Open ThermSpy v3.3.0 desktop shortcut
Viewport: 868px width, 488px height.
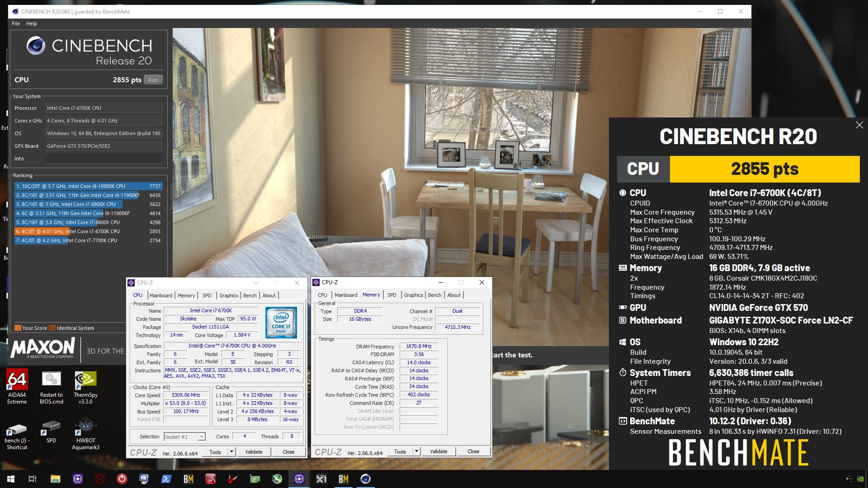coord(85,387)
